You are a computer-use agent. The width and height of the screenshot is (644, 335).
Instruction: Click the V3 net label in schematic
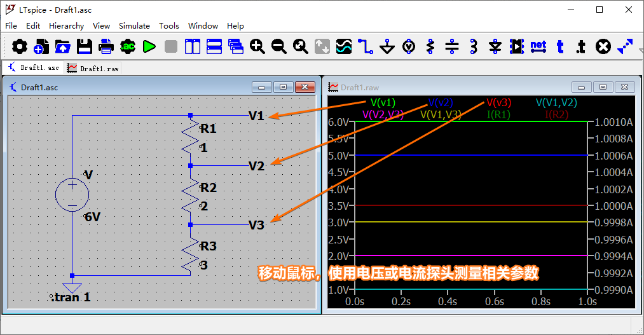point(256,225)
